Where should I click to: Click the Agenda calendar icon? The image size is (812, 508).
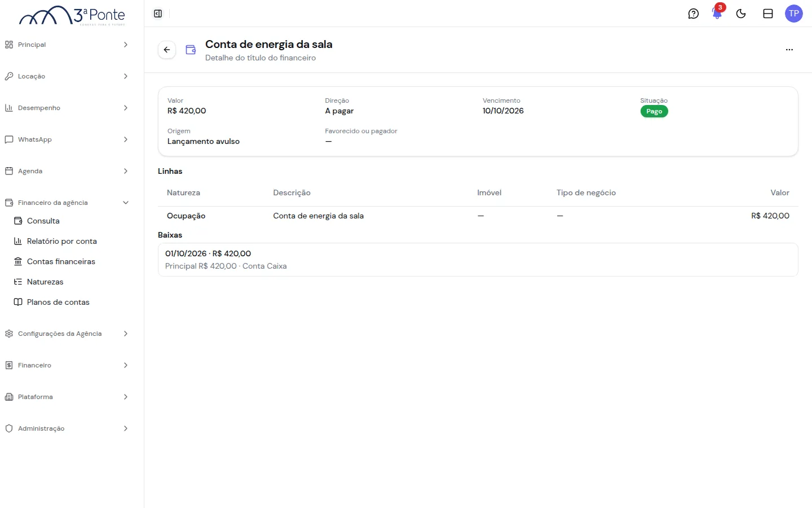[x=9, y=171]
